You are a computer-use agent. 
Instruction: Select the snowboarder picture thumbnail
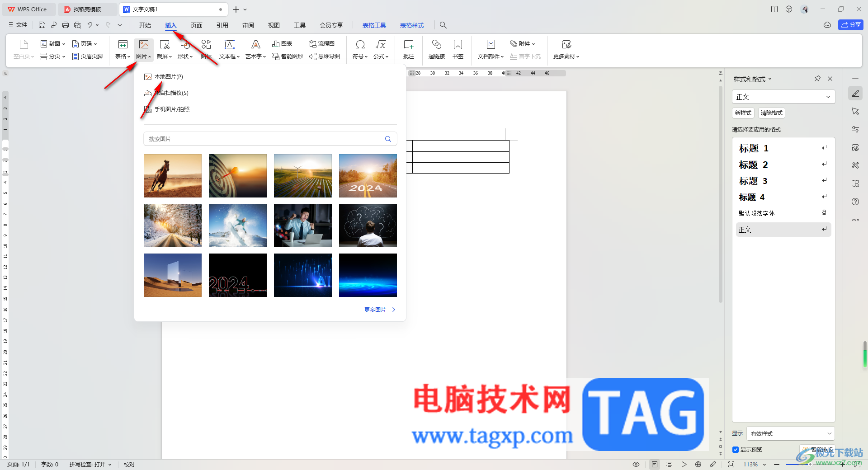pos(238,226)
